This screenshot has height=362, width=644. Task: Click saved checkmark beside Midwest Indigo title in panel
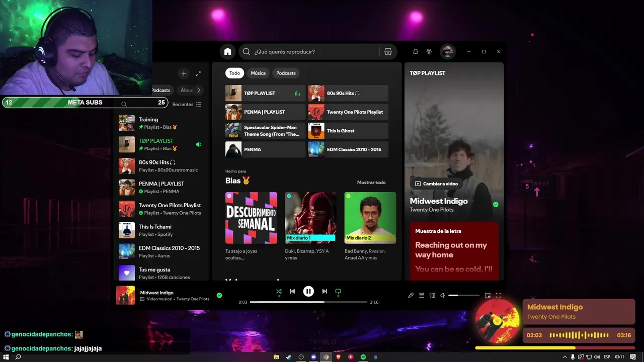tap(496, 205)
